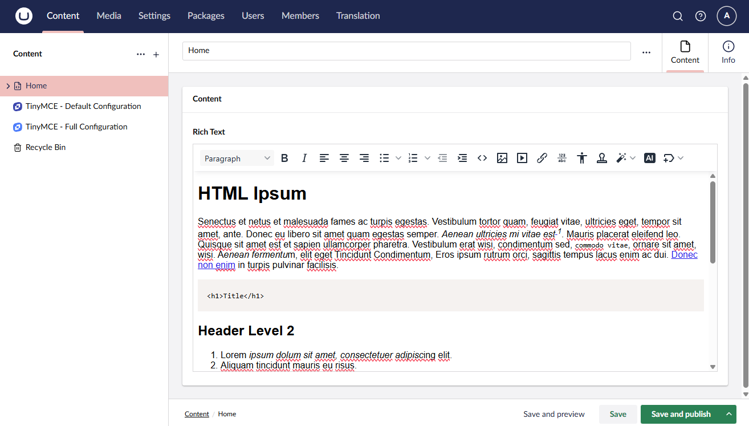
Task: Embed media with the play icon
Action: pyautogui.click(x=522, y=158)
